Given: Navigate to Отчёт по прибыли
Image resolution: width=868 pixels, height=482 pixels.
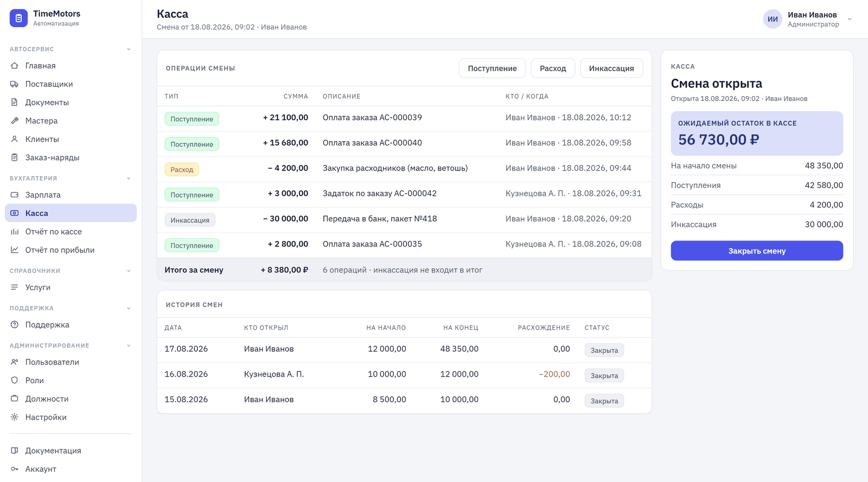Looking at the screenshot, I should click(71, 250).
